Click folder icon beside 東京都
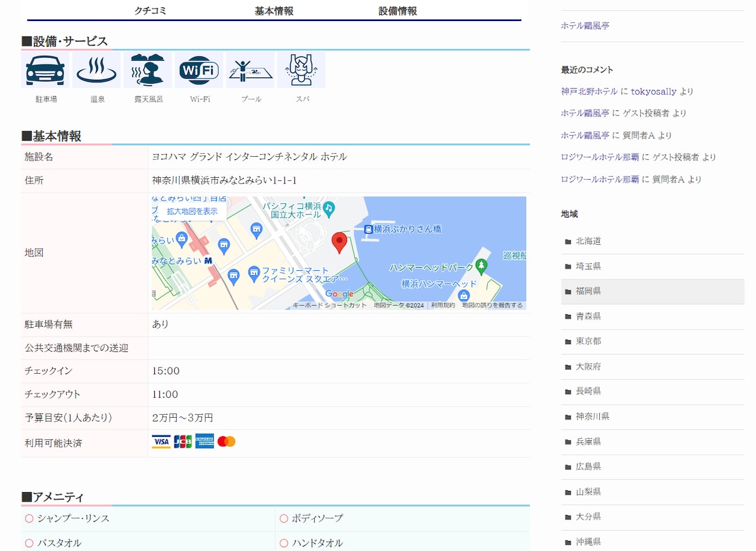Screen dimensions: 756x551 [x=568, y=342]
